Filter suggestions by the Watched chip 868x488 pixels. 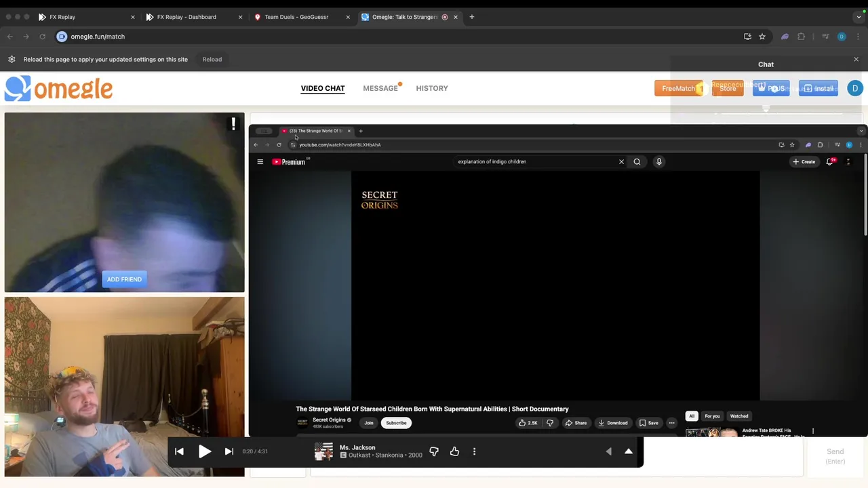click(x=739, y=416)
